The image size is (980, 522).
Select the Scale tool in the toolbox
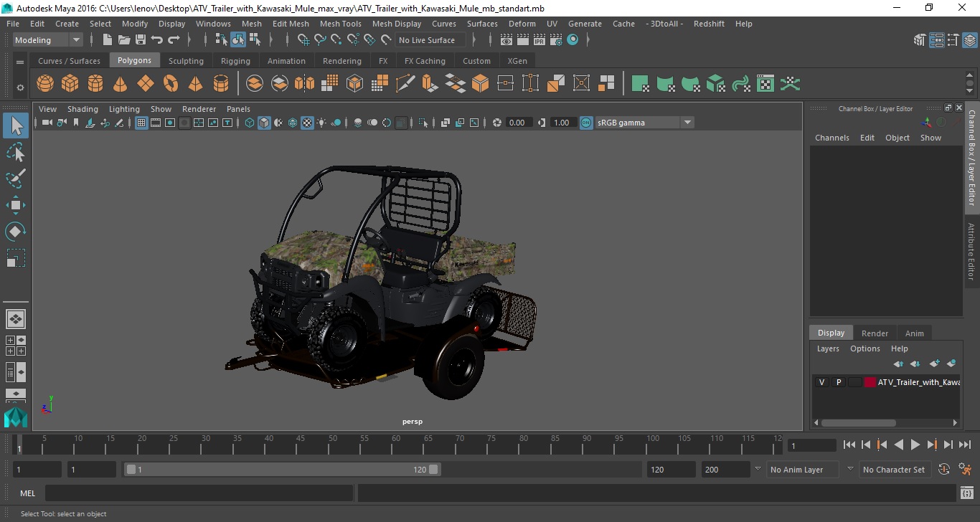pyautogui.click(x=16, y=258)
